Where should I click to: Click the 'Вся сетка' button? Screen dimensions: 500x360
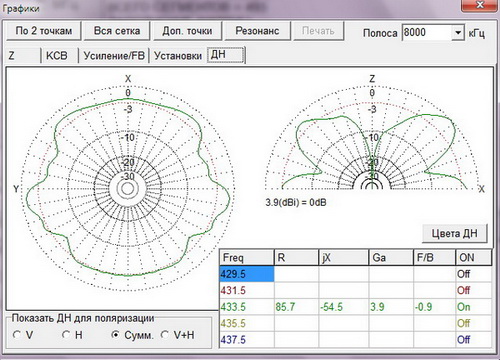tap(117, 31)
